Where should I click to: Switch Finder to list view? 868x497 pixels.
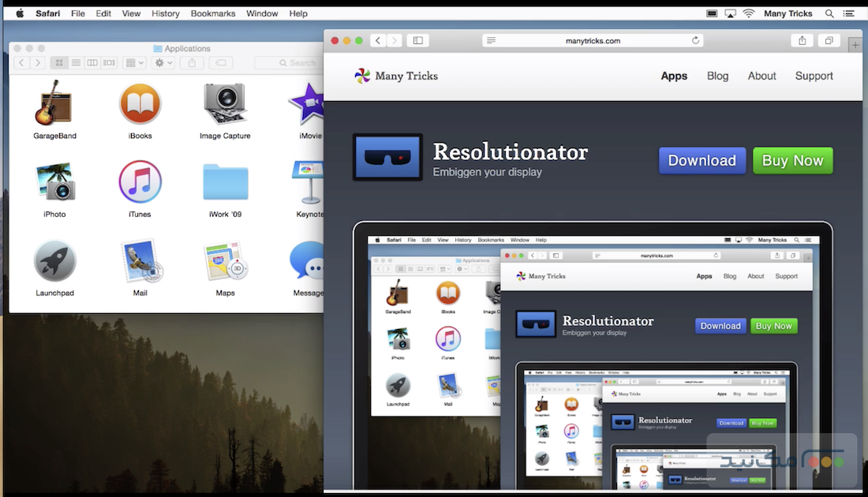click(77, 62)
